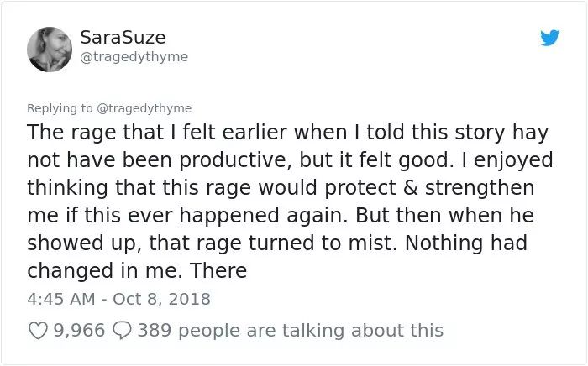Click the tweet's opening words "The rage"
This screenshot has width=588, height=366.
[71, 133]
